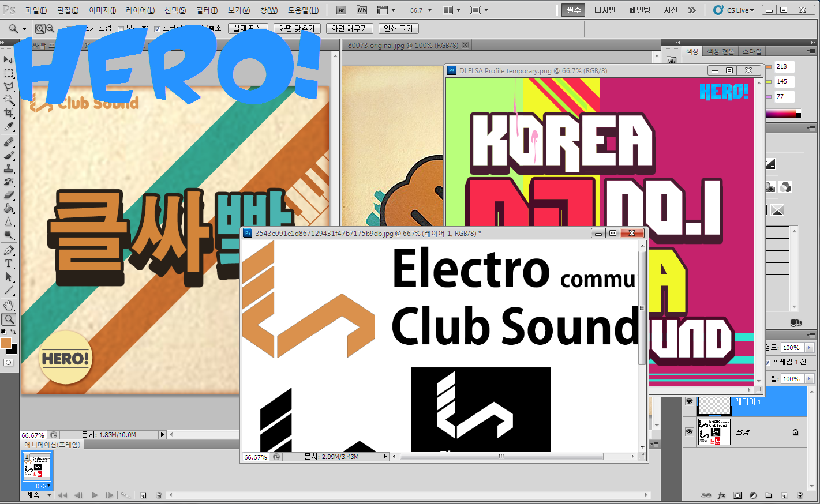This screenshot has width=820, height=504.
Task: Toggle the 프레임 1 전파 checkbox
Action: tap(768, 362)
